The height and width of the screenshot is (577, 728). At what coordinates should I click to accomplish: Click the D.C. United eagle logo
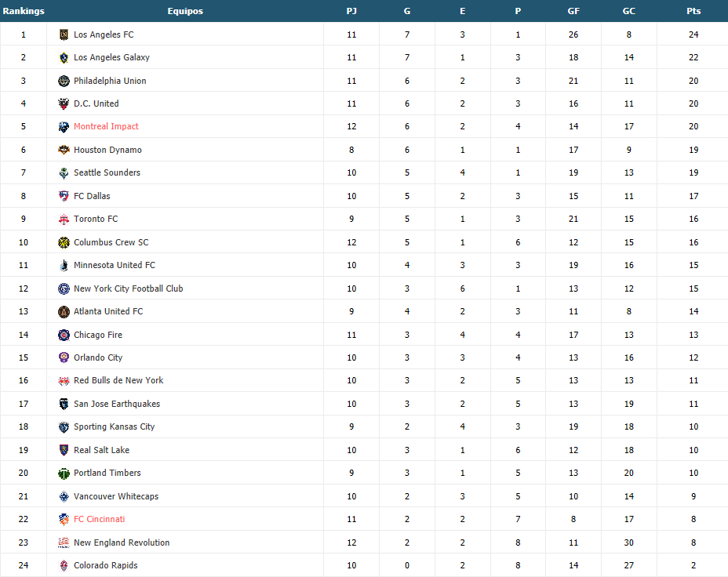[x=64, y=103]
